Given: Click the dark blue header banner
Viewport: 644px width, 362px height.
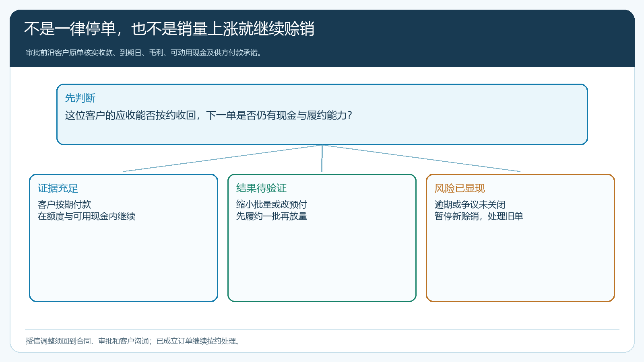Looking at the screenshot, I should click(322, 38).
